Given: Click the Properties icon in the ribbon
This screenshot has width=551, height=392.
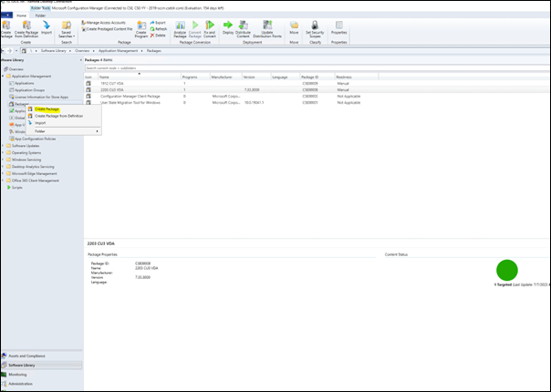Looking at the screenshot, I should click(x=338, y=26).
